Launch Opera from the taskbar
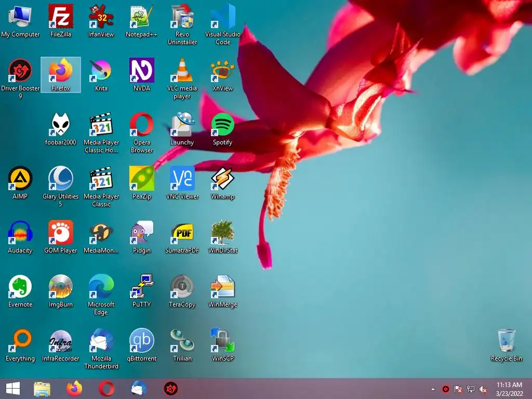 [x=107, y=389]
